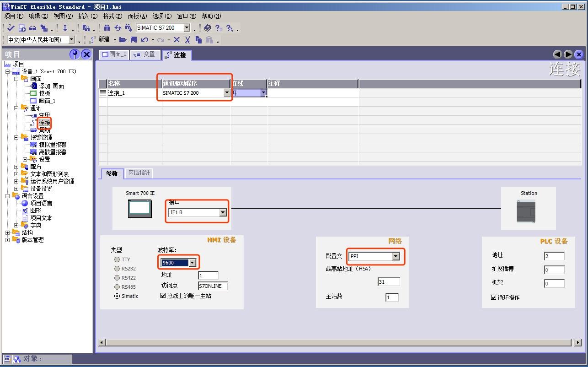Viewport: 588px width, 367px height.
Task: Open the 在线 dropdown for 连接_1
Action: (x=263, y=93)
